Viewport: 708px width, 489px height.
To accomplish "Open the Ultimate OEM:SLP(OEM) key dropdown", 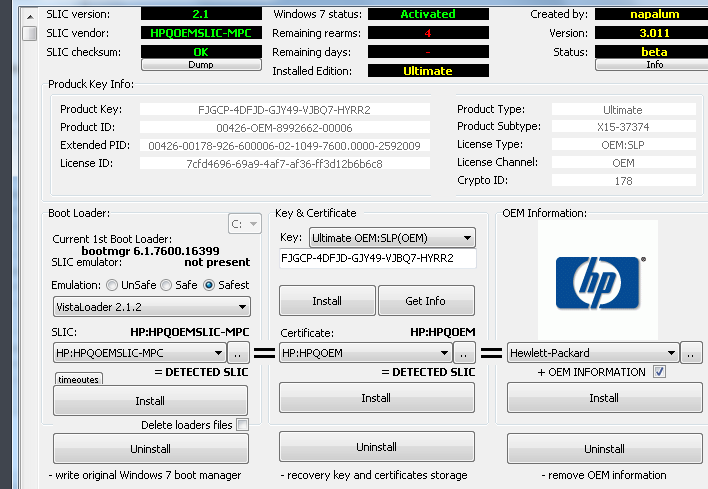I will coord(392,238).
